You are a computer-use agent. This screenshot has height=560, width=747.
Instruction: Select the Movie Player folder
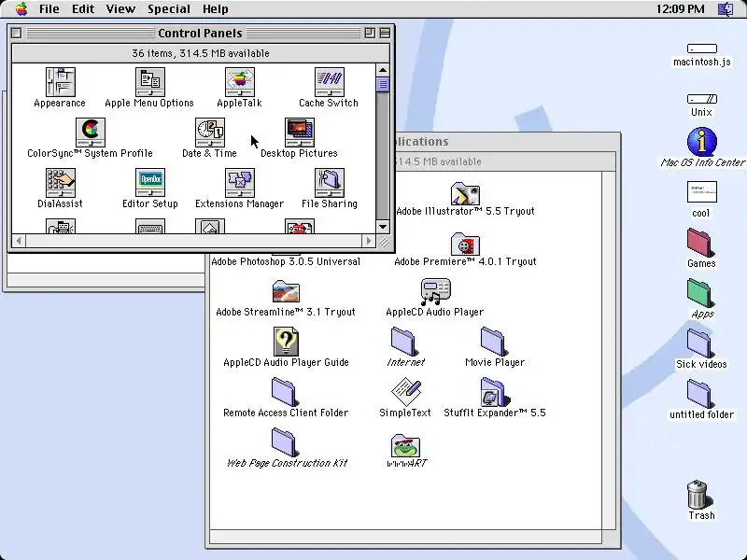click(495, 342)
